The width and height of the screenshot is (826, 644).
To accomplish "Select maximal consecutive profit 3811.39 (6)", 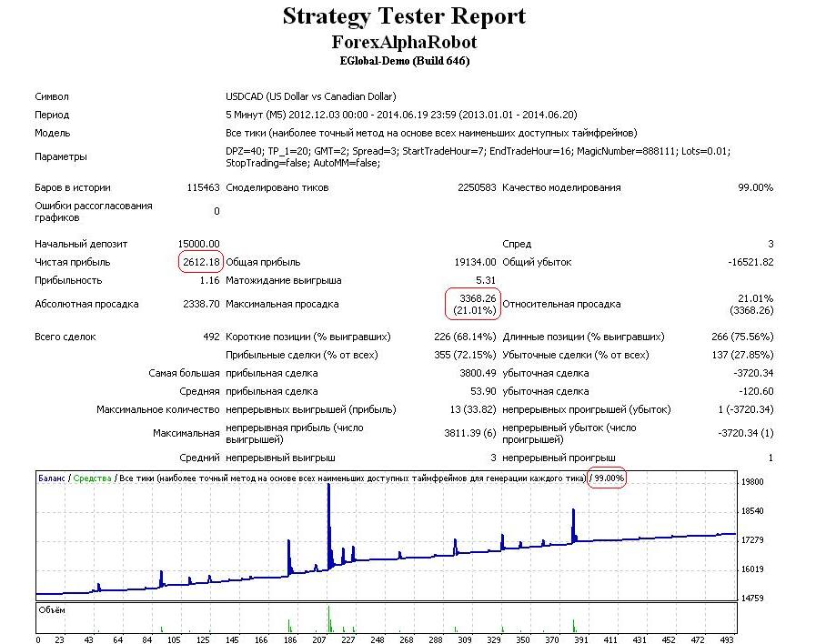I will click(x=470, y=433).
